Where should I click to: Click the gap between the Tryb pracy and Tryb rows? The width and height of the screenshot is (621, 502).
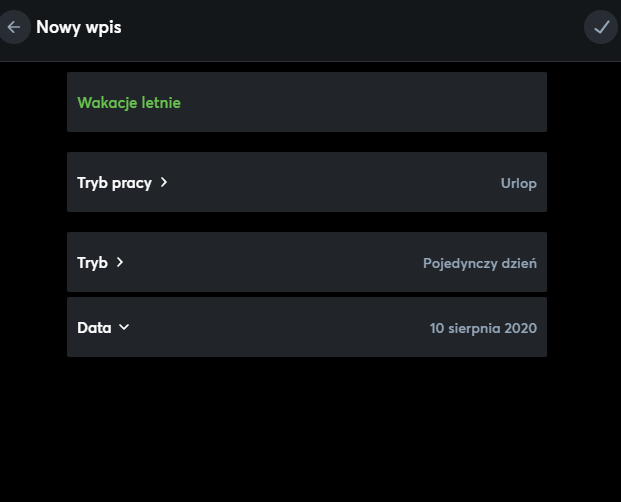point(306,222)
